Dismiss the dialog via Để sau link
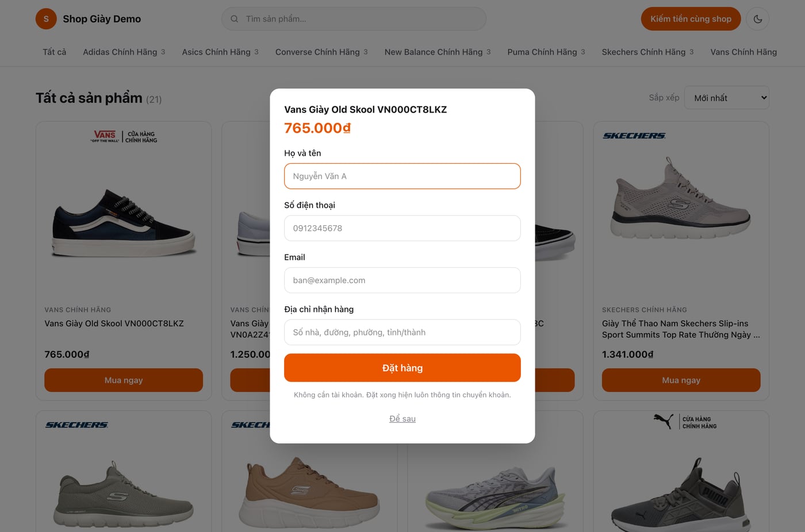The image size is (805, 532). coord(402,419)
